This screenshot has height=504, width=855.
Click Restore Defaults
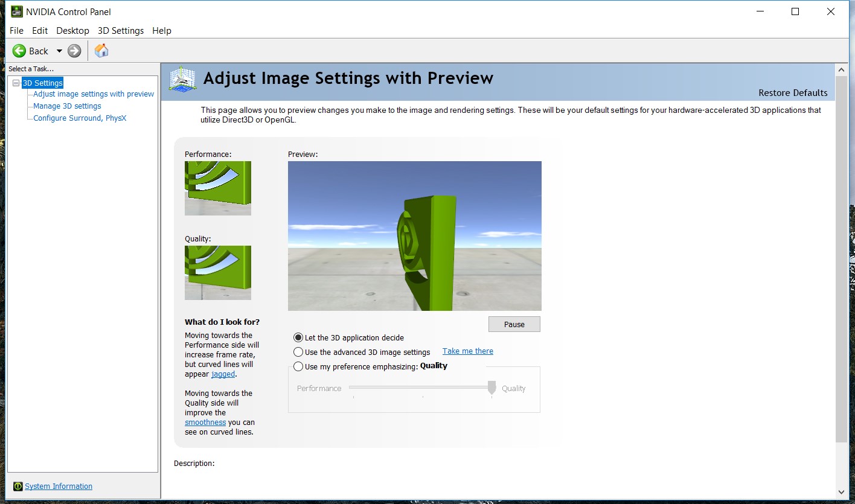793,93
